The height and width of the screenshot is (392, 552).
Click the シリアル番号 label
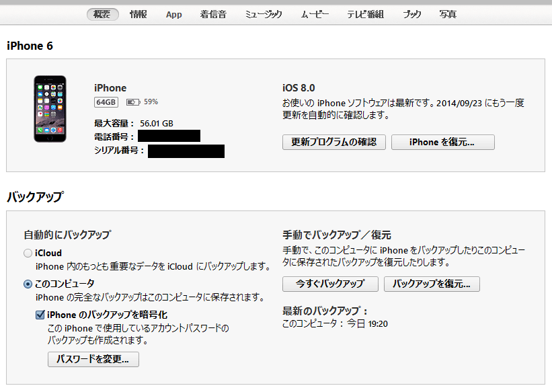[x=119, y=151]
